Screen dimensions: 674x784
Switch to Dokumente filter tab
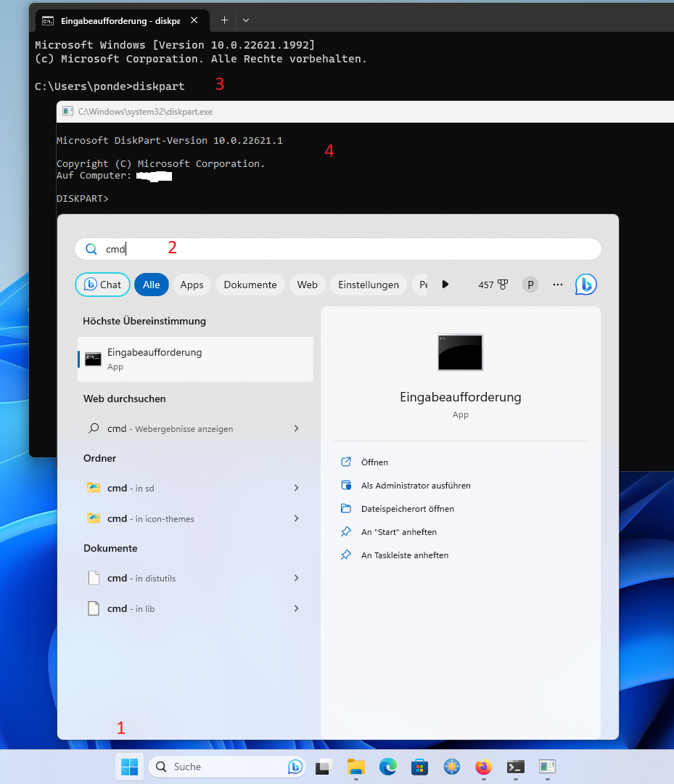point(250,285)
